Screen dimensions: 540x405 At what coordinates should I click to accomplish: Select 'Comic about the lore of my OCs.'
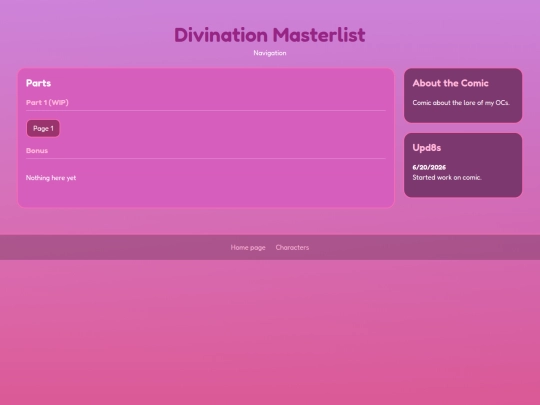pyautogui.click(x=461, y=103)
